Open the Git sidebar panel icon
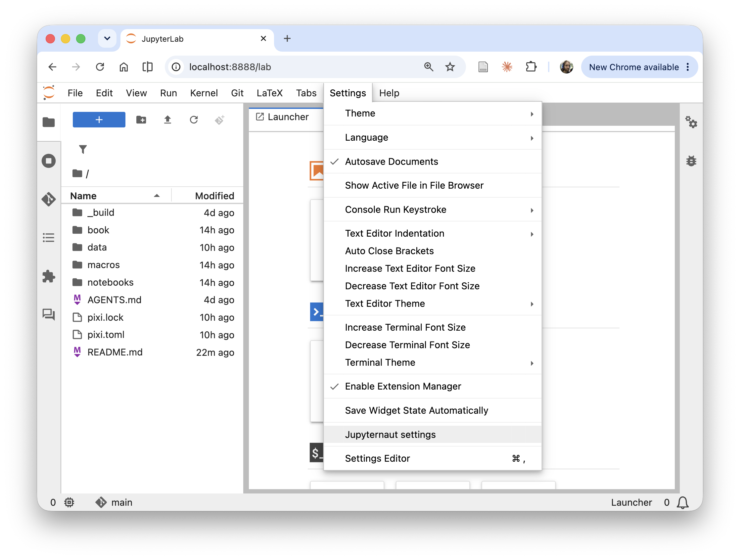 49,199
